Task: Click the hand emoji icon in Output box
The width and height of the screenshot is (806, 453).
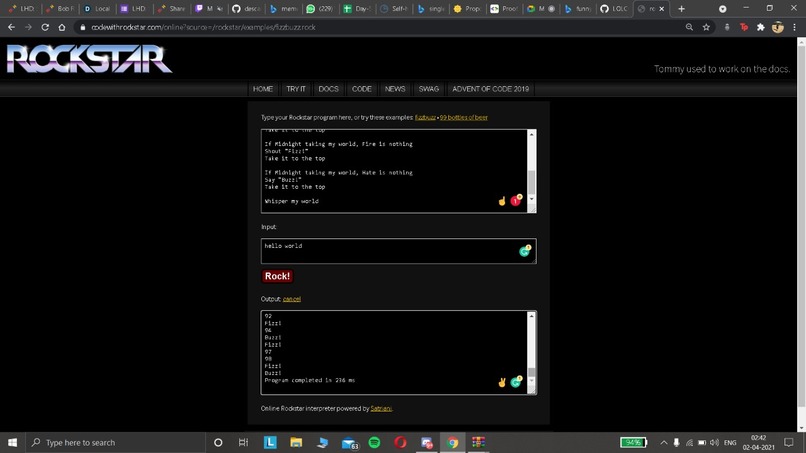Action: click(x=502, y=382)
